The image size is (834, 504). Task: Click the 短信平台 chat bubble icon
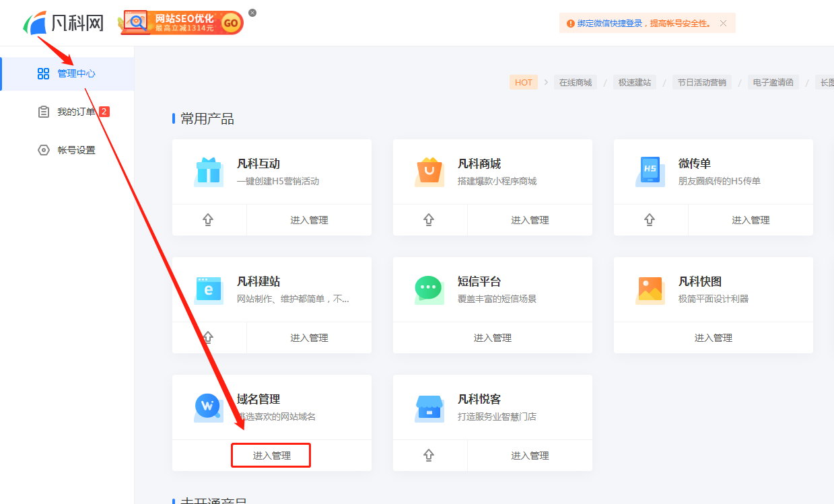[x=429, y=289]
